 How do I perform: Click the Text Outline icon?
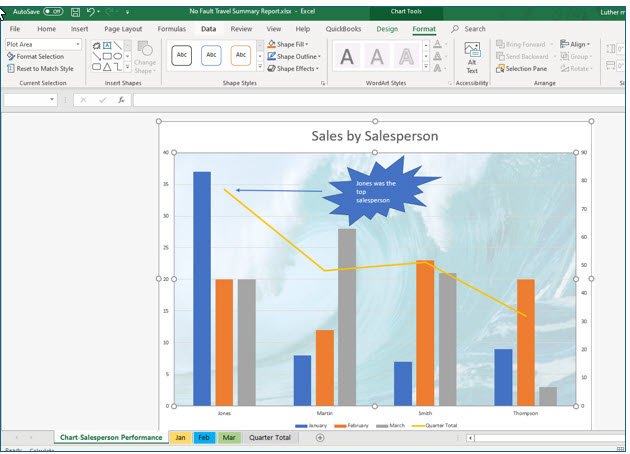[x=438, y=56]
